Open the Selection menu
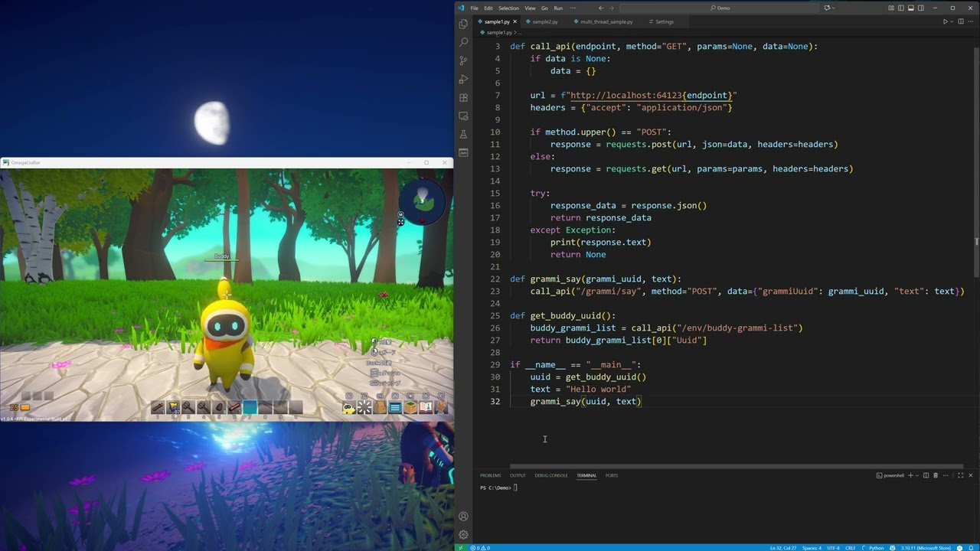This screenshot has height=551, width=980. coord(508,8)
